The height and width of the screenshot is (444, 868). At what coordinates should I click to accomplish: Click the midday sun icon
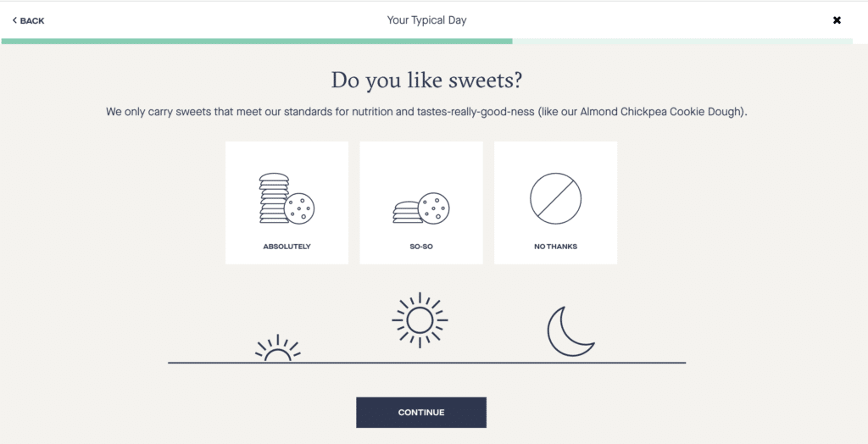(x=420, y=320)
